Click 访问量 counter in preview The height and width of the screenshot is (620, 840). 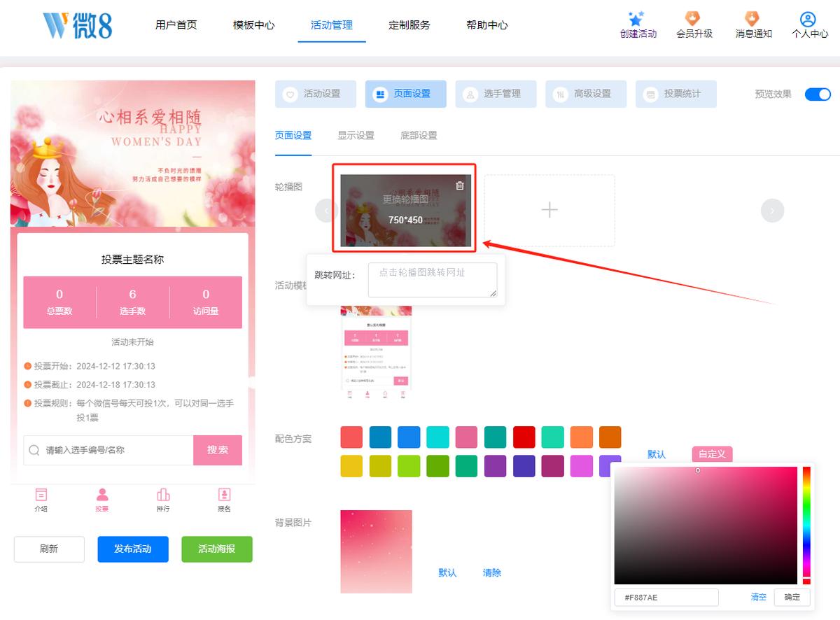click(206, 302)
